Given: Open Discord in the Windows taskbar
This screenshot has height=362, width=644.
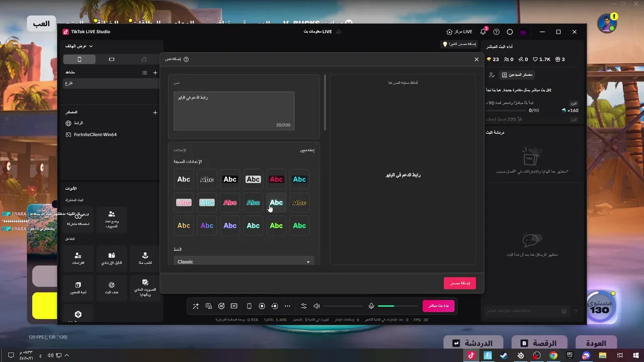Looking at the screenshot, I should pyautogui.click(x=586, y=355).
